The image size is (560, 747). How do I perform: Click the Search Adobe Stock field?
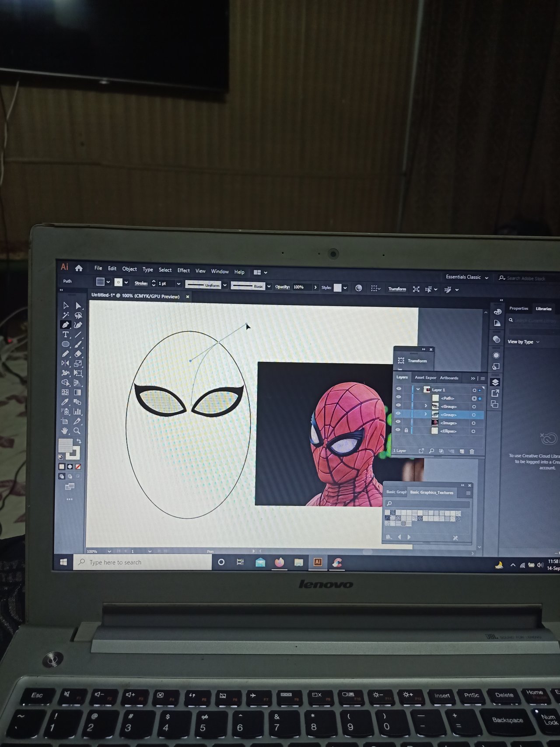tap(528, 278)
